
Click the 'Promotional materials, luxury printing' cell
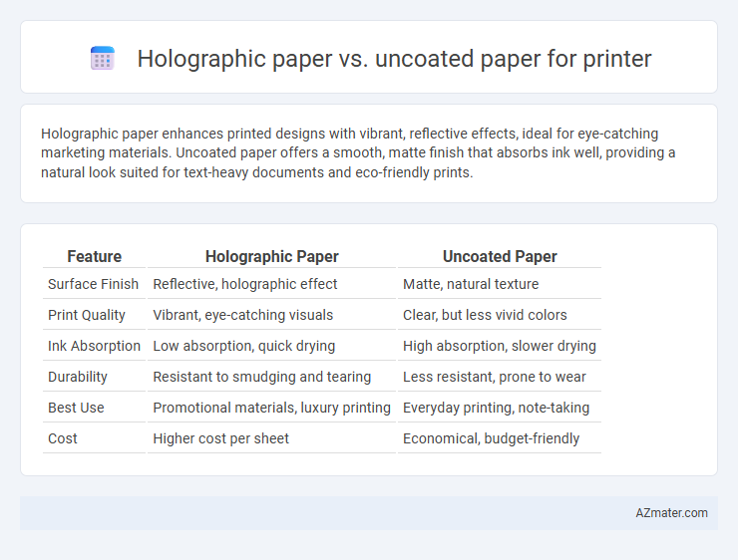[271, 408]
